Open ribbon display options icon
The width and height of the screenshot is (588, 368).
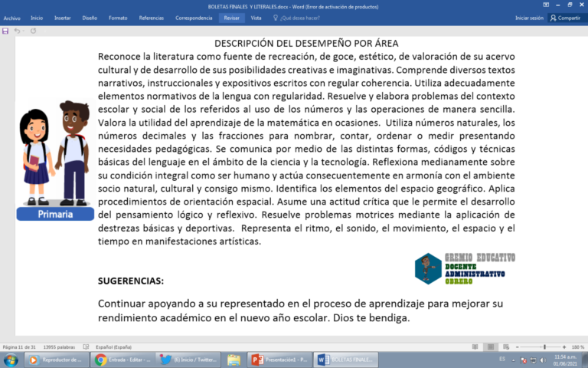pyautogui.click(x=546, y=5)
